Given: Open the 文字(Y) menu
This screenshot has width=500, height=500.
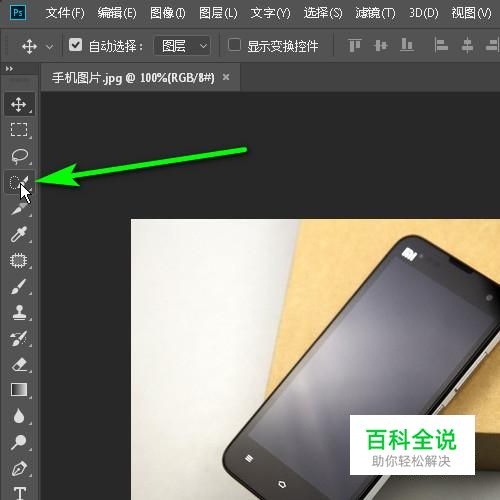Looking at the screenshot, I should click(x=270, y=13).
